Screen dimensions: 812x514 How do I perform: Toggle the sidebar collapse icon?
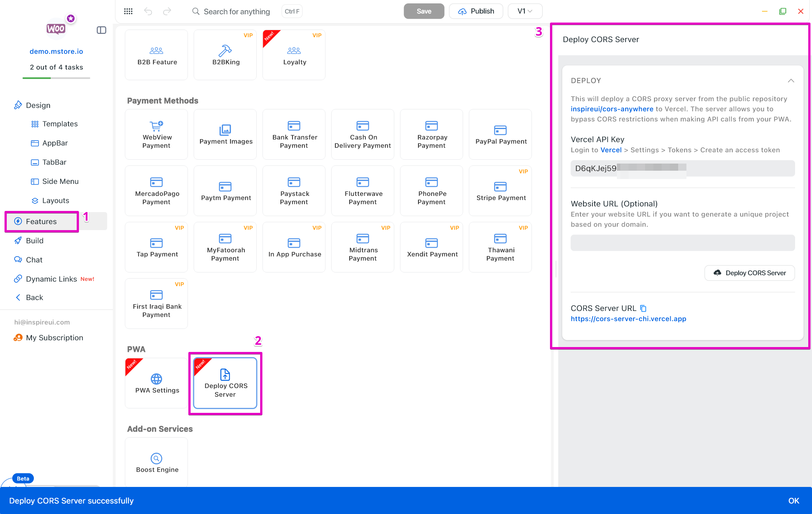click(101, 30)
